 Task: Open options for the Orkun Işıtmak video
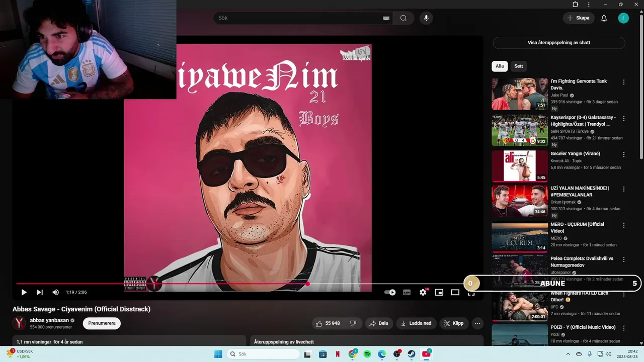(x=624, y=189)
